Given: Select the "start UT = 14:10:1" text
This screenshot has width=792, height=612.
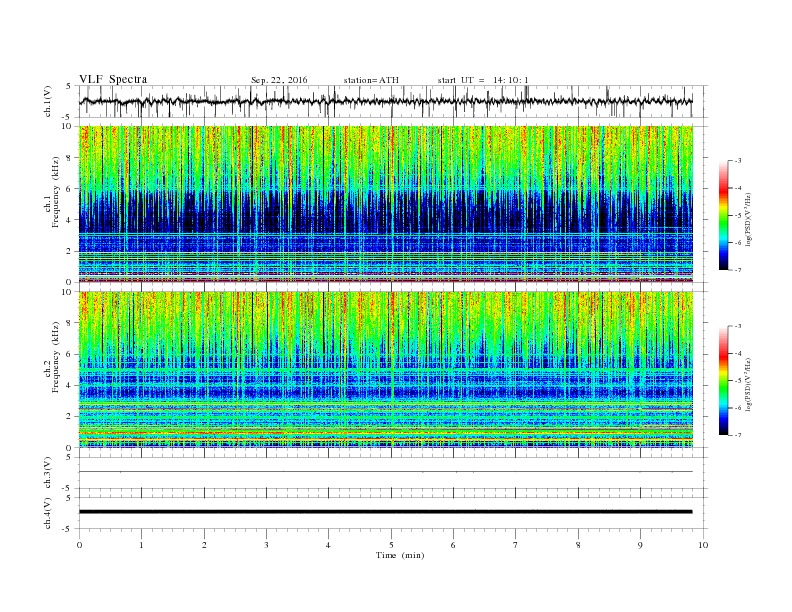Looking at the screenshot, I should [483, 80].
